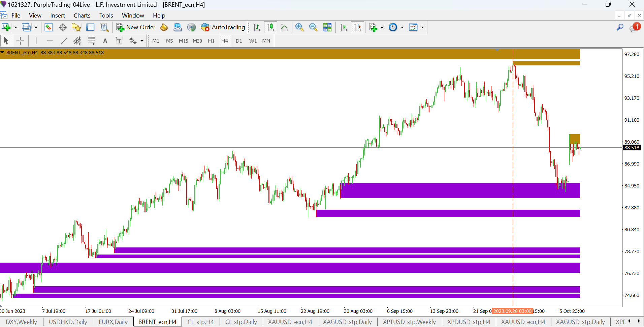Select the Draw Fibonacci retracement tool
Screen dimensions: 644x327
click(91, 41)
